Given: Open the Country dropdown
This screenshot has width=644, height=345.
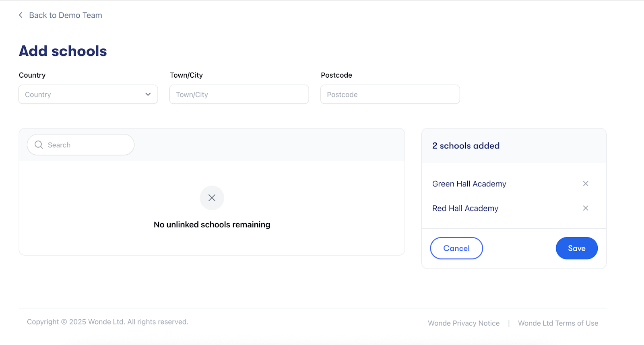Looking at the screenshot, I should pos(88,95).
